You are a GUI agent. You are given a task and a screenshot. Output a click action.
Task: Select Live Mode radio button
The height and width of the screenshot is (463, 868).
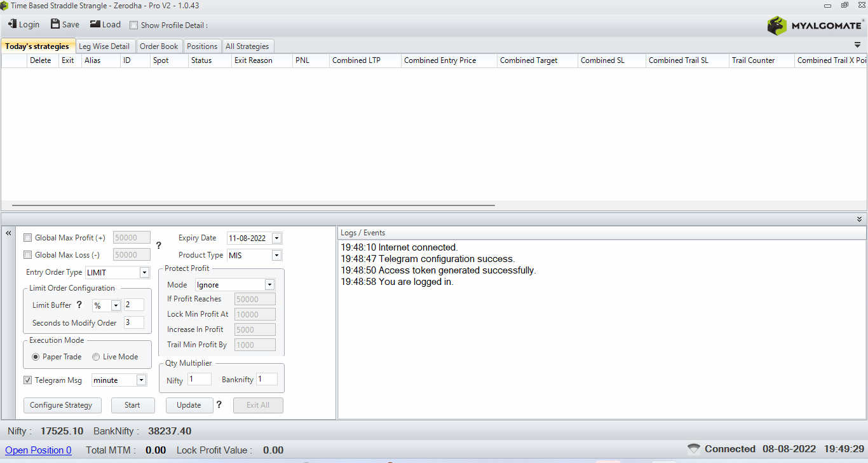(96, 357)
